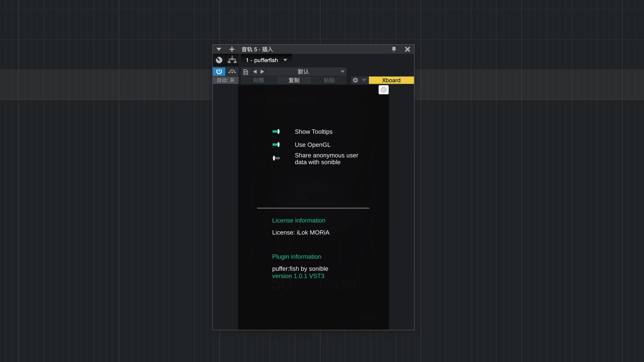Open the title bar triangle menu
Screen dimensions: 644x362
tap(219, 49)
